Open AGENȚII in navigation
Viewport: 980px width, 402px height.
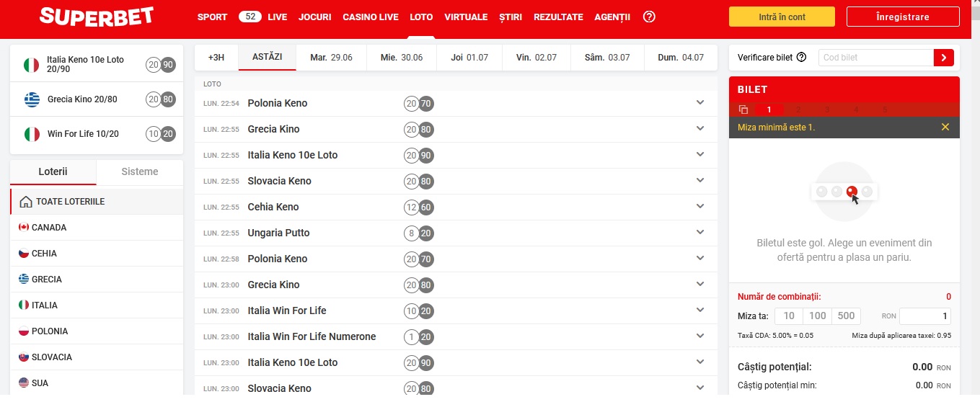(612, 17)
